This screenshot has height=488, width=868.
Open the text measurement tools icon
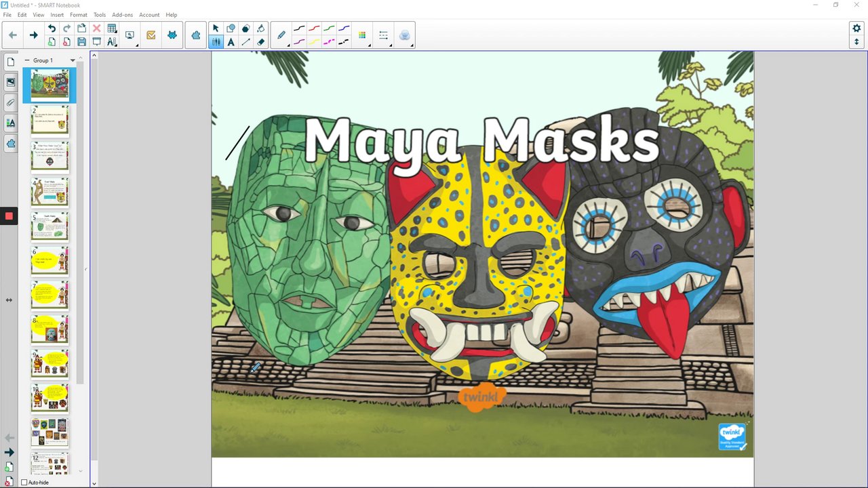[x=112, y=42]
